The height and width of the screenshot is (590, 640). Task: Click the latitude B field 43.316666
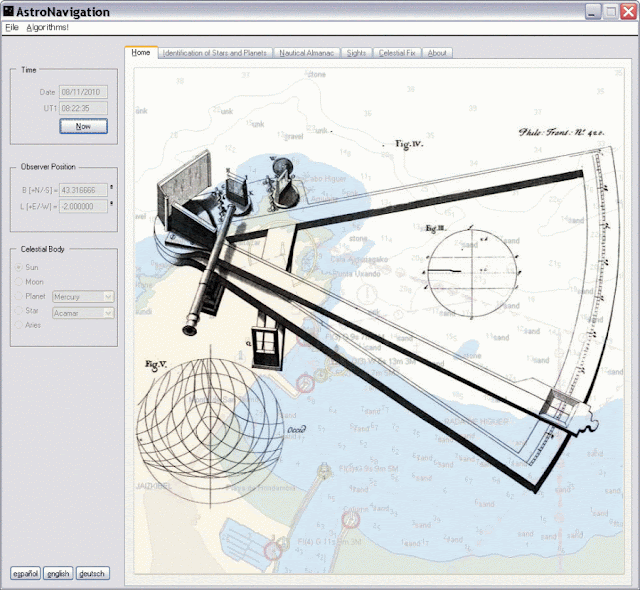coord(83,190)
